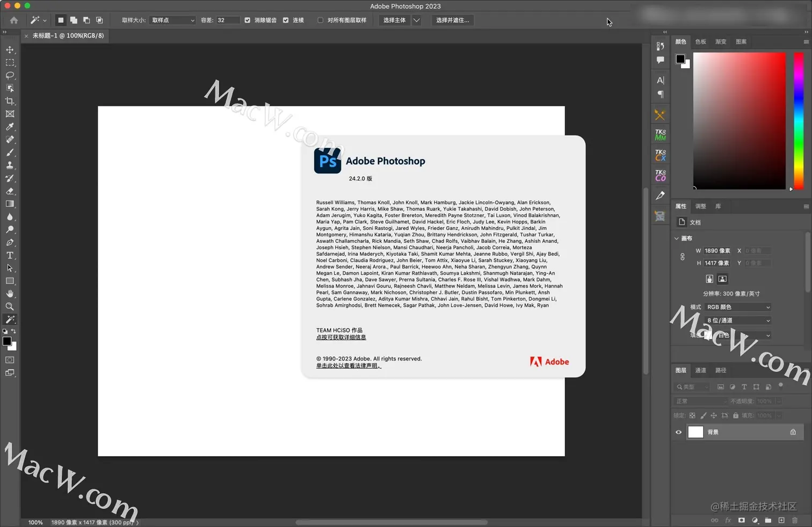Open the TK8 Cx plugin panel
The height and width of the screenshot is (527, 812).
click(660, 155)
